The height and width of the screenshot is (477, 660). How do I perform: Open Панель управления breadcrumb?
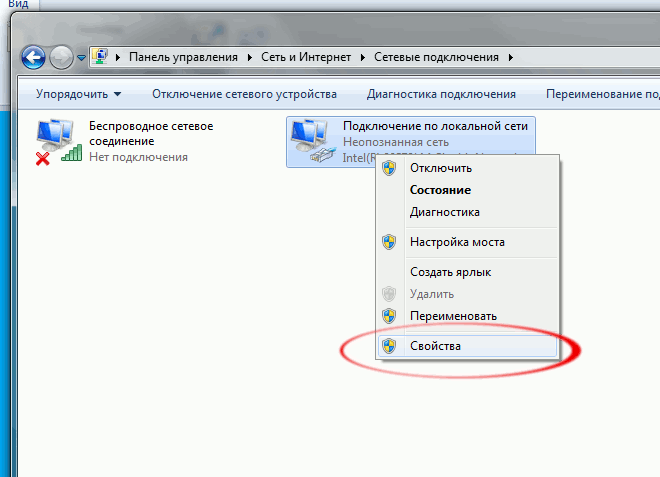coord(183,57)
